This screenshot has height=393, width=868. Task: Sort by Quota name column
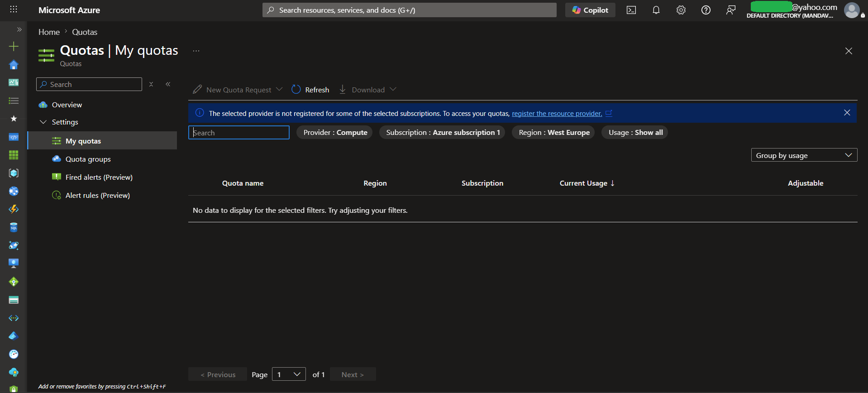pos(243,183)
